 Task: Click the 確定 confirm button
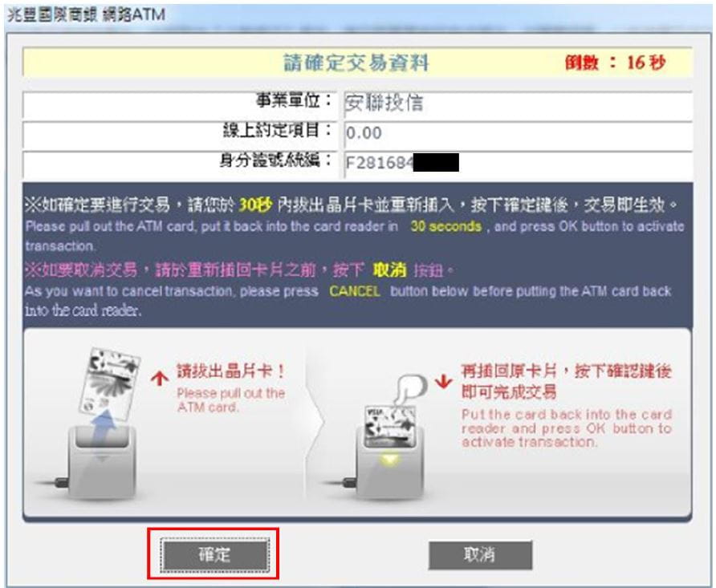pos(214,554)
